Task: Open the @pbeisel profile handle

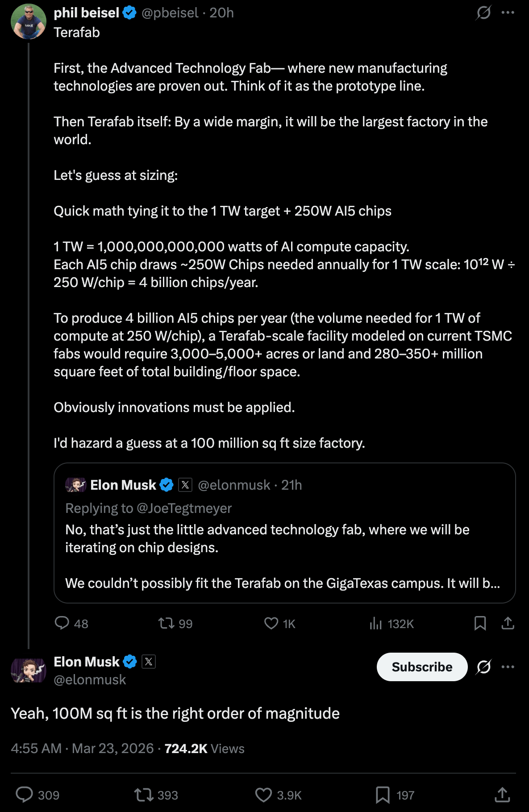Action: [x=170, y=12]
